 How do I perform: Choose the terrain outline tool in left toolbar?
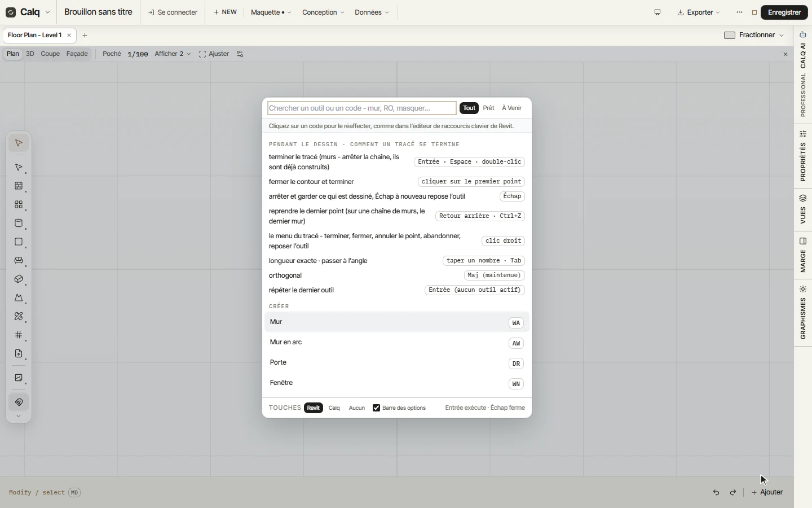pyautogui.click(x=19, y=298)
